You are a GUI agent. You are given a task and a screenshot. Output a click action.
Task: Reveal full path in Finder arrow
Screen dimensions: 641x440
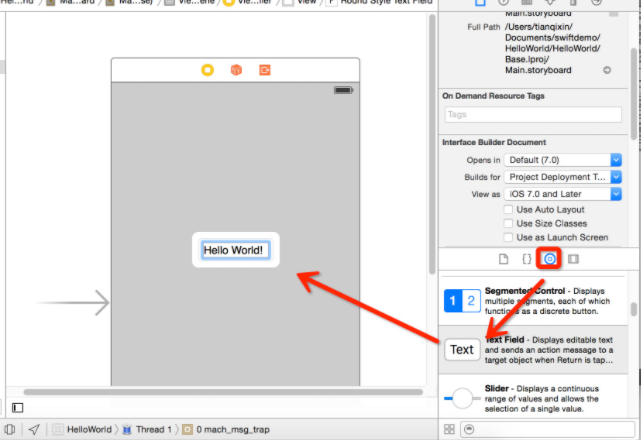point(607,70)
